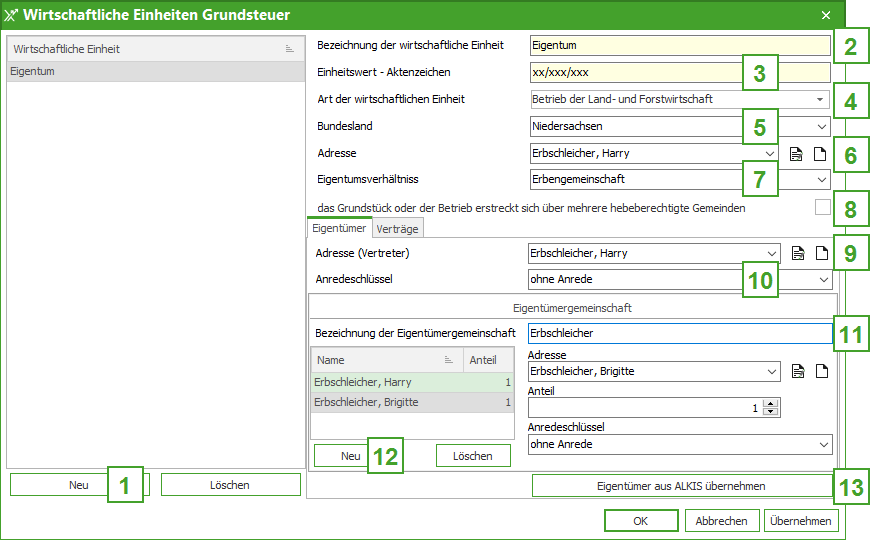Click Bezeichnung der wirtschaftliche Einheit field
Viewport: 875px width, 540px height.
coord(680,45)
